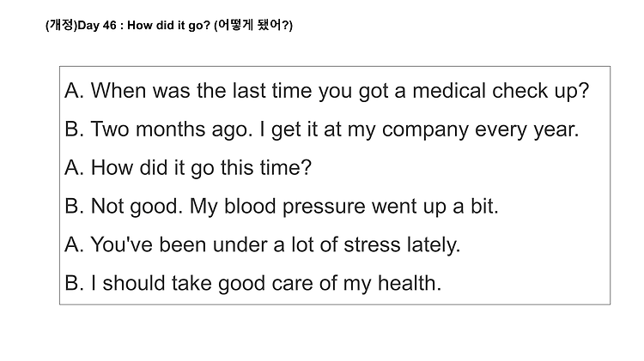Viewport: 644px width, 361px height.
Task: Click the phrase every year
Action: (x=526, y=130)
